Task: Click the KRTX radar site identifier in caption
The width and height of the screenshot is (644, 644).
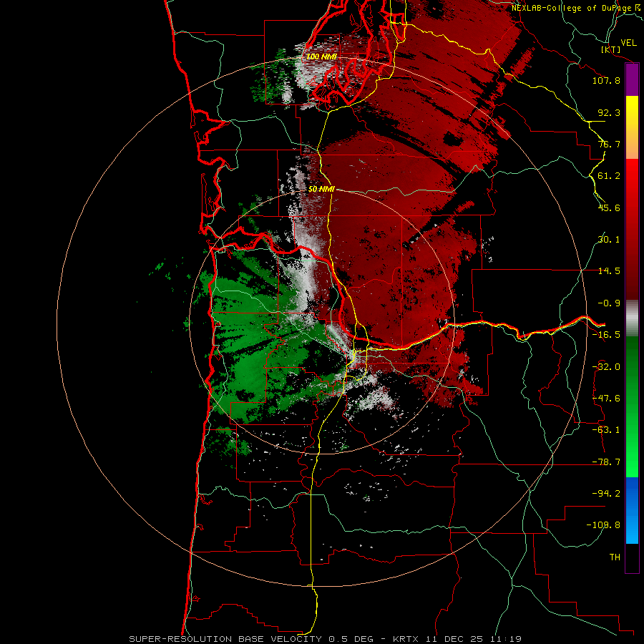Action: pos(406,639)
